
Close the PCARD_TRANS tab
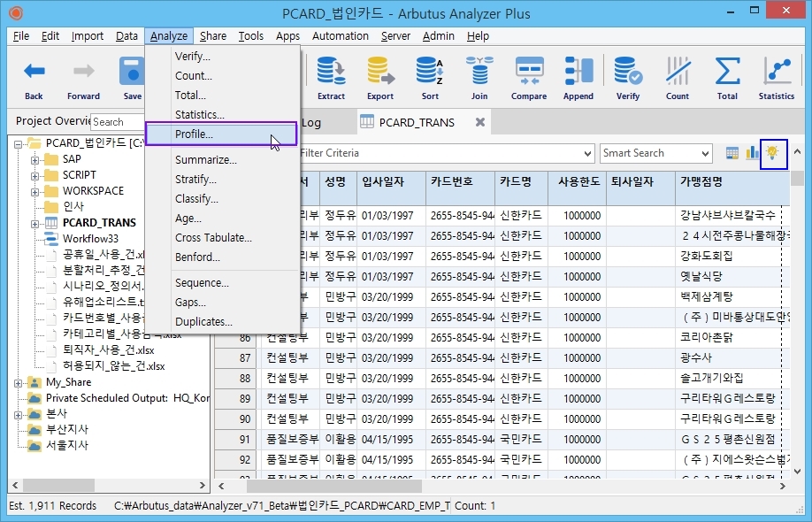click(x=480, y=123)
